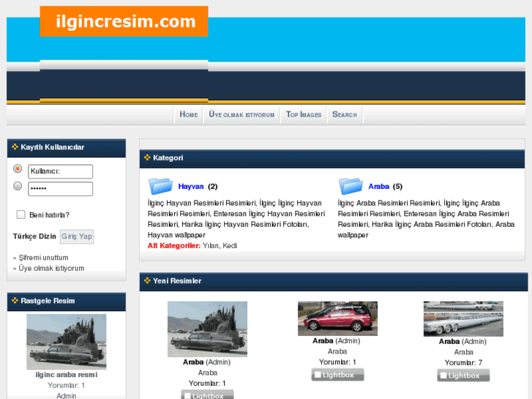Click Araba category name under limousine

pyautogui.click(x=463, y=352)
